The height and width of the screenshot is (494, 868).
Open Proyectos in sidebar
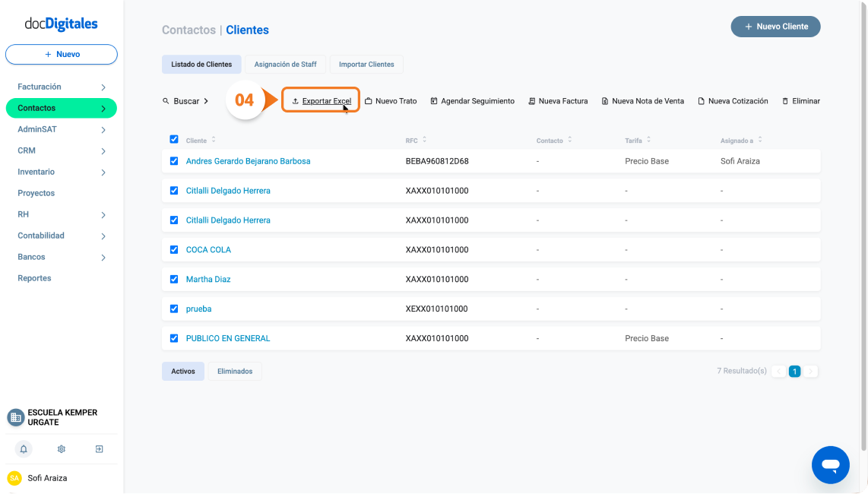36,193
